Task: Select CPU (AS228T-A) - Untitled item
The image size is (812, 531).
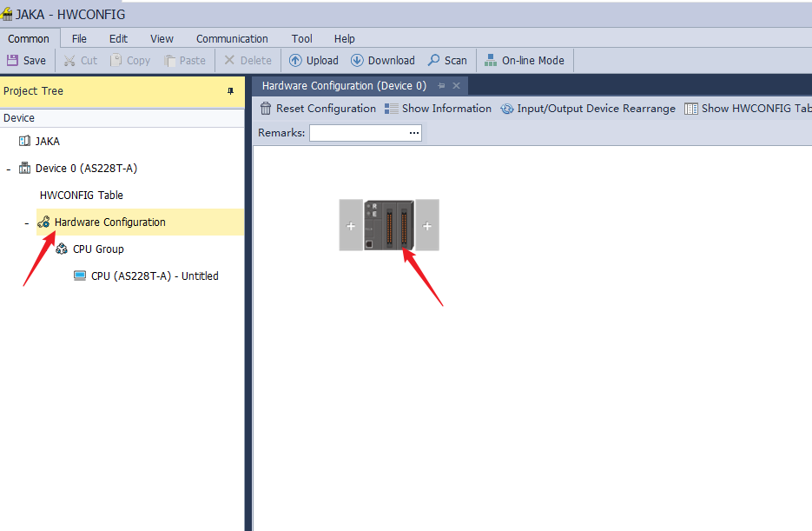Action: point(154,276)
